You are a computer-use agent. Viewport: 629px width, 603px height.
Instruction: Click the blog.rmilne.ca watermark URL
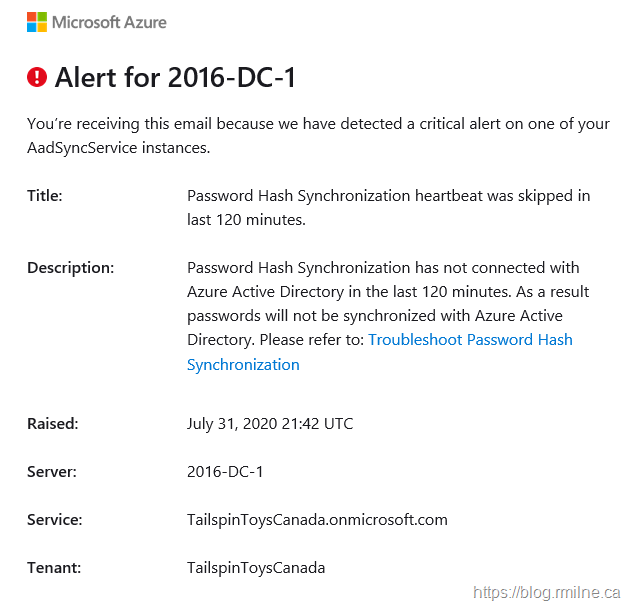coord(547,592)
